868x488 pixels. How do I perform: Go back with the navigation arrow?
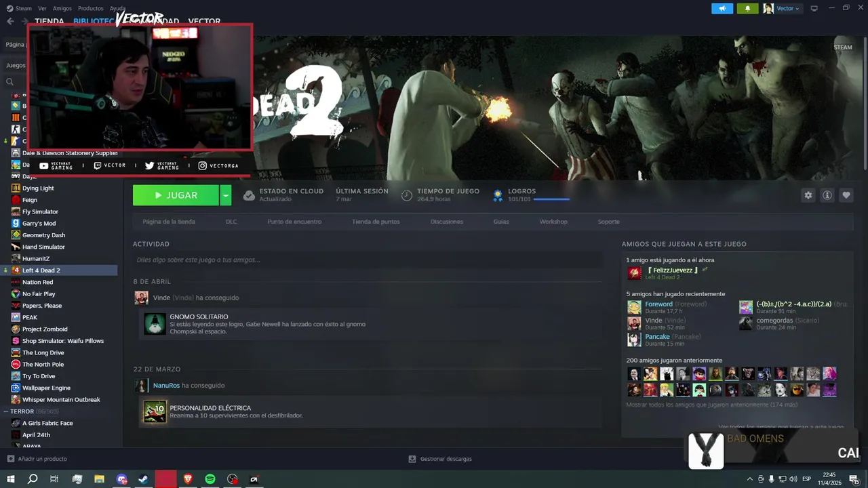[10, 21]
